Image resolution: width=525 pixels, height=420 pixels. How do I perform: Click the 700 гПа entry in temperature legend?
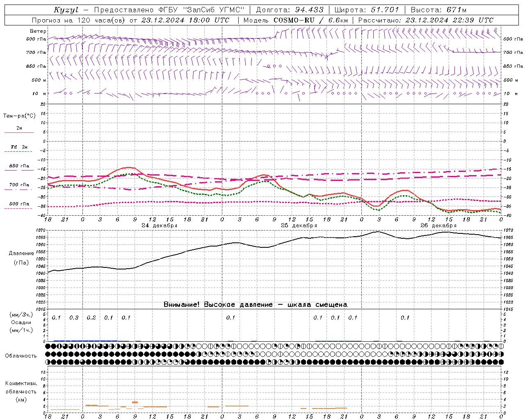coord(19,186)
